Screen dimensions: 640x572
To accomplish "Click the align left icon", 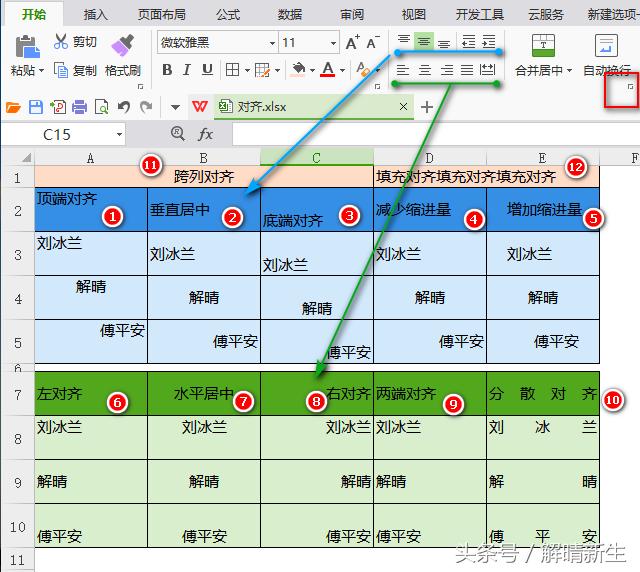I will [x=403, y=70].
